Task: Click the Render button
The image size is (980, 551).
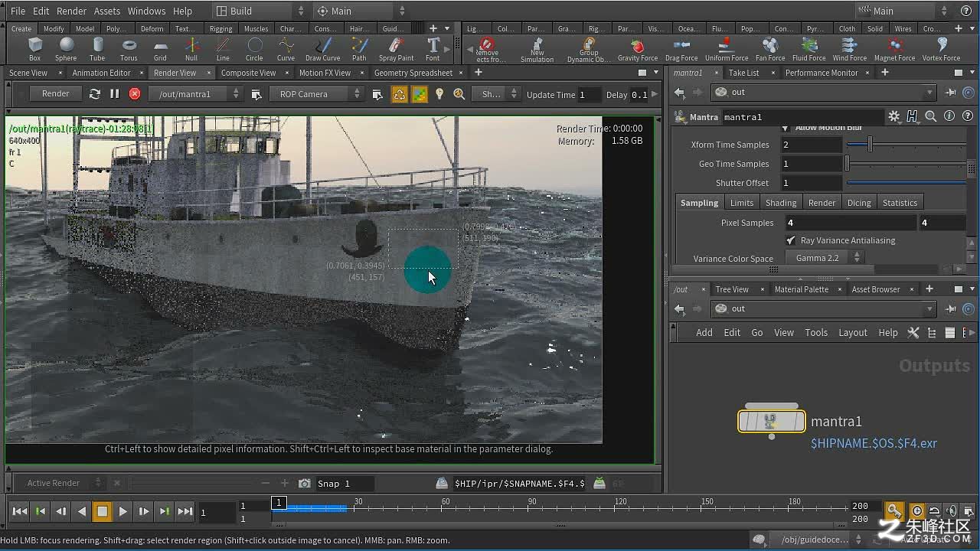Action: pyautogui.click(x=56, y=93)
